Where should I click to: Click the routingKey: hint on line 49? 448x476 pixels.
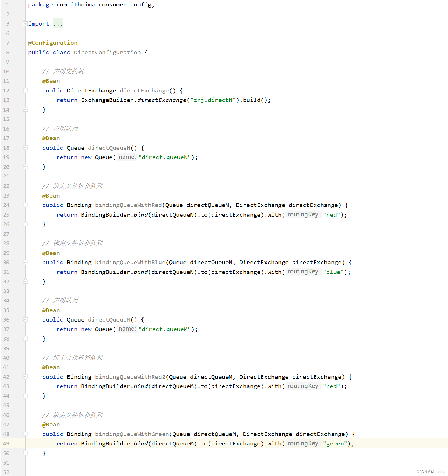click(x=303, y=443)
